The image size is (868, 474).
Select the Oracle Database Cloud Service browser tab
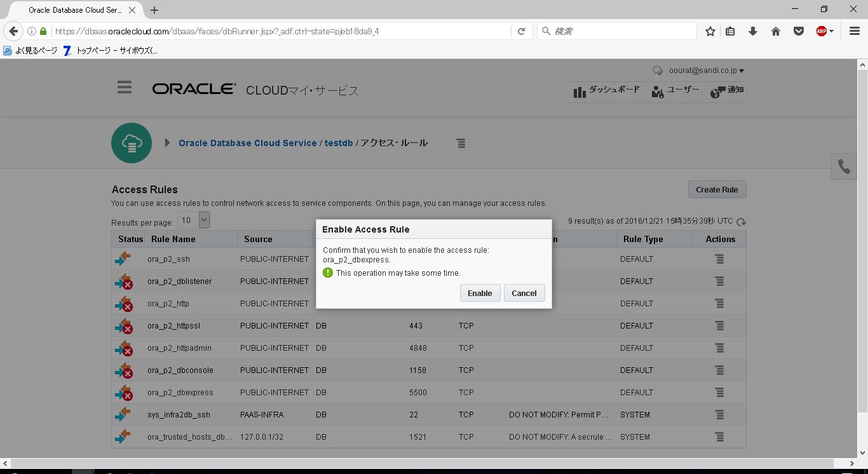coord(75,10)
